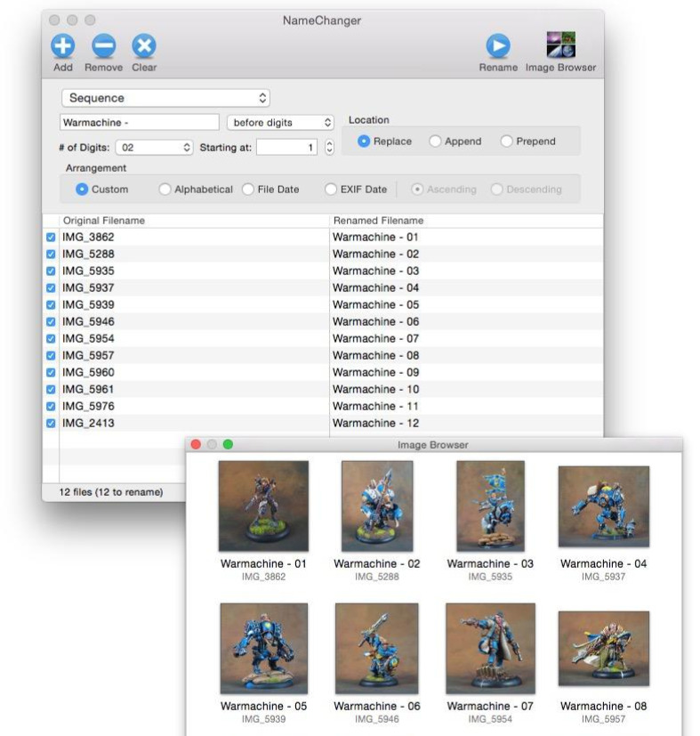Viewport: 700px width, 736px height.
Task: Open the number of digits dropdown
Action: (x=155, y=148)
